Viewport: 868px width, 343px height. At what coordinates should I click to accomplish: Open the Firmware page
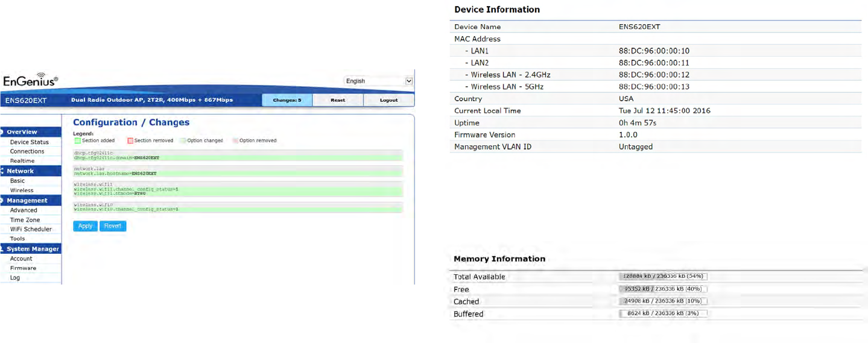[23, 268]
